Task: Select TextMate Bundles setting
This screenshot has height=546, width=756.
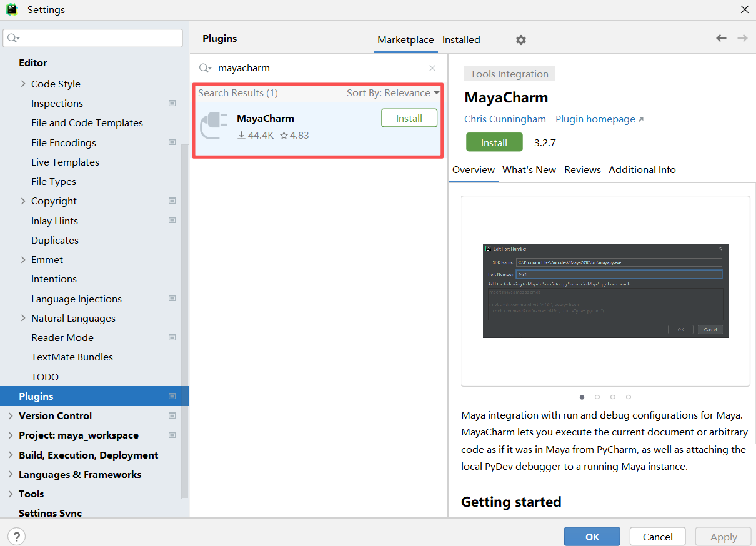Action: [x=72, y=357]
